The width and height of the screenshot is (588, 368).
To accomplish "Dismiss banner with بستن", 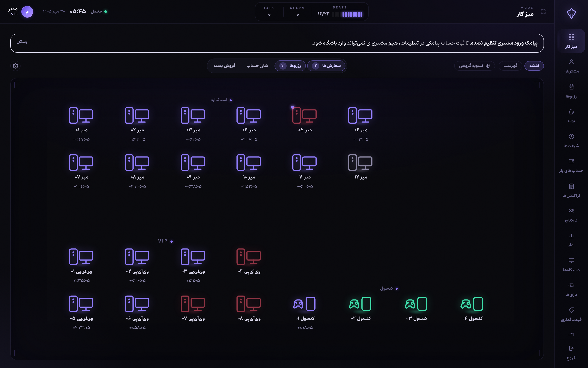I will tap(22, 42).
